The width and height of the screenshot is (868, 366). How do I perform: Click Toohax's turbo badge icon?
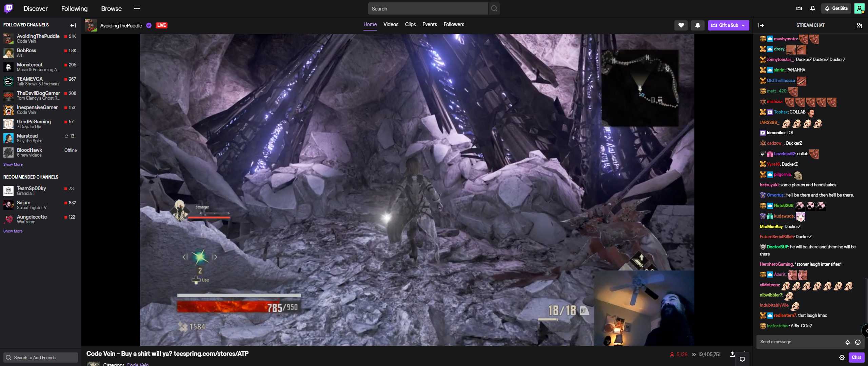click(x=770, y=112)
